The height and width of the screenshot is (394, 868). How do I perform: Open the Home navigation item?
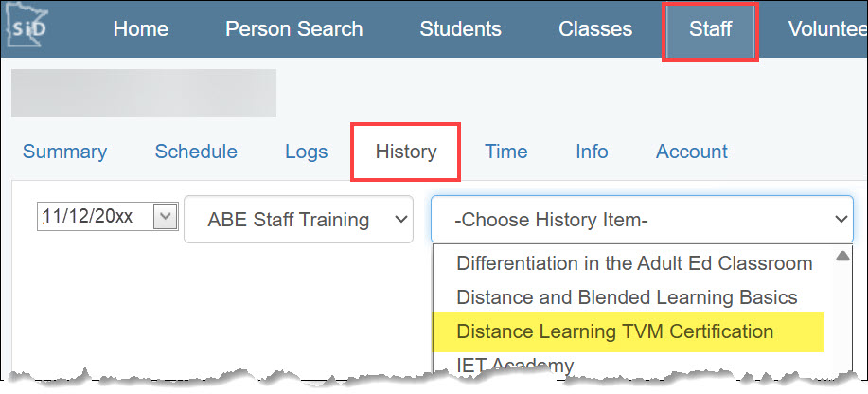[140, 28]
